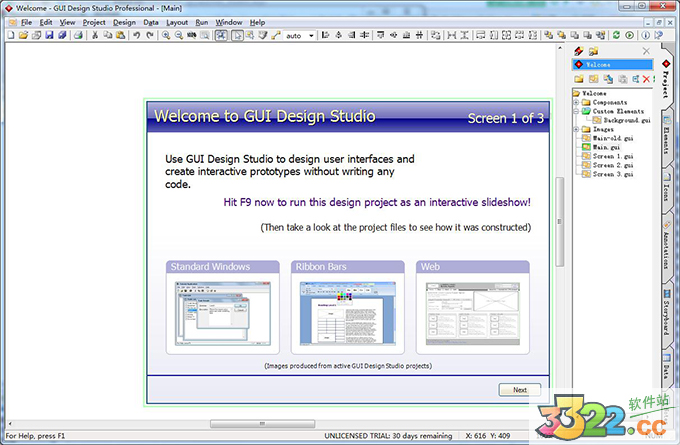Click the Zoom In magnifier icon
The width and height of the screenshot is (680, 445).
click(166, 35)
